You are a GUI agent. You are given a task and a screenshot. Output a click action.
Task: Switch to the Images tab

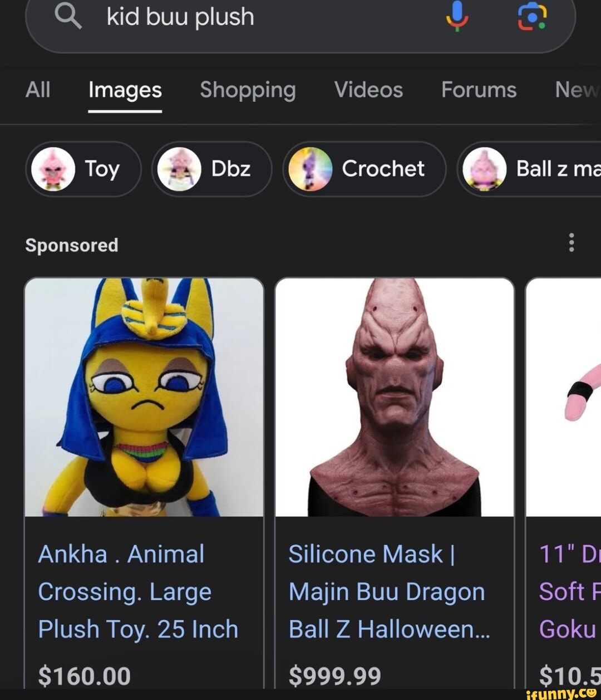point(124,90)
